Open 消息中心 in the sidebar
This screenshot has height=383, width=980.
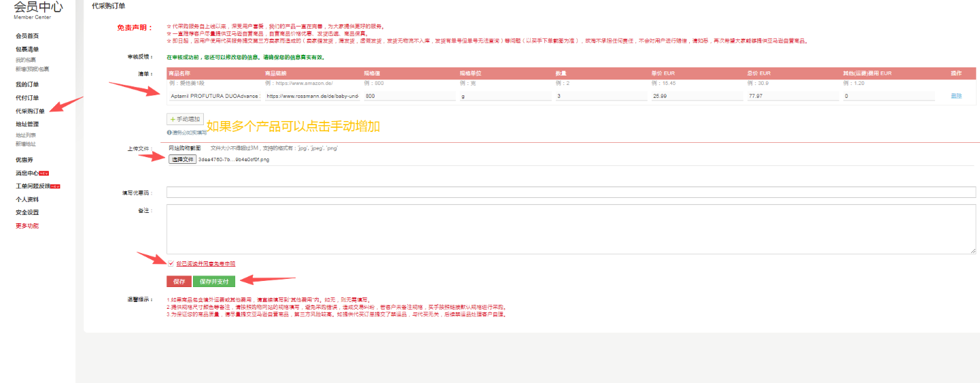pos(27,173)
